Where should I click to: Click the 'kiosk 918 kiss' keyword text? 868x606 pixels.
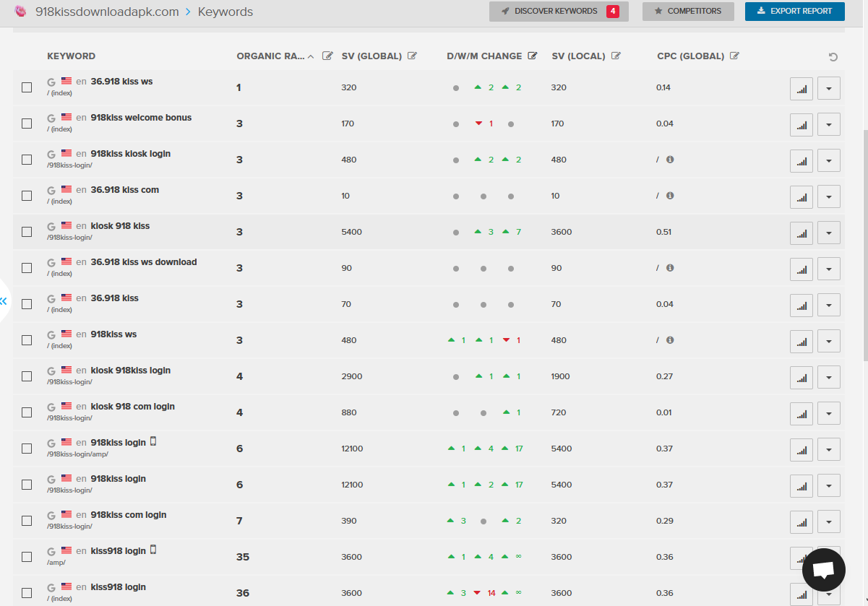point(120,226)
